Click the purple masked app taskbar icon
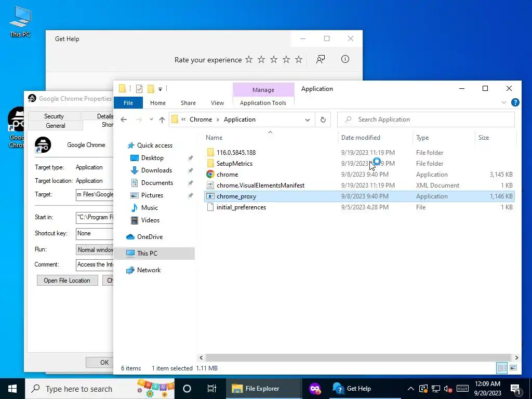This screenshot has width=532, height=399. click(x=315, y=389)
